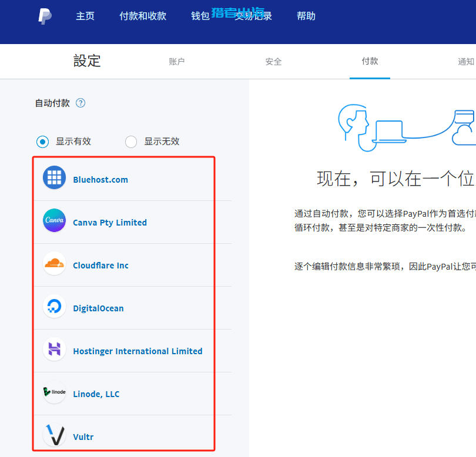This screenshot has height=457, width=476.
Task: Click the DigitalOcean logo icon
Action: [54, 306]
